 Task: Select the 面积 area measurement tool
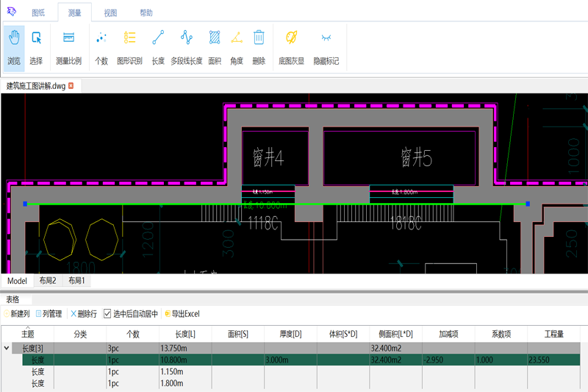click(x=215, y=46)
